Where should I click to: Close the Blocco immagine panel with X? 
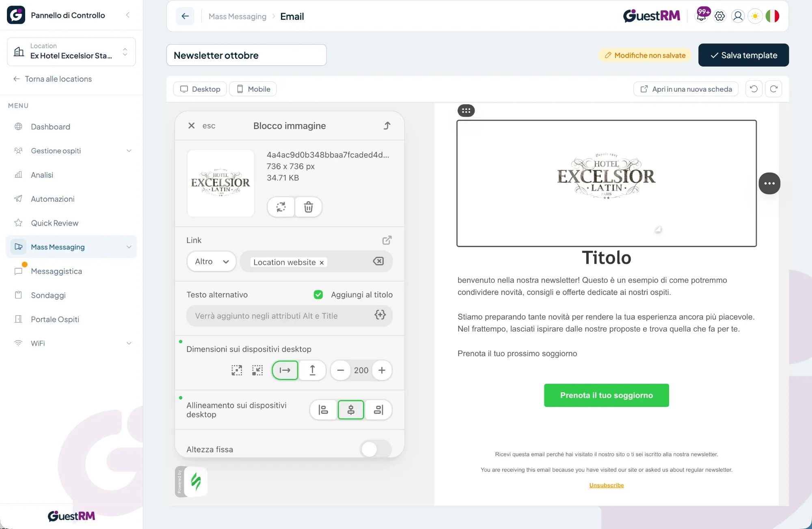191,126
